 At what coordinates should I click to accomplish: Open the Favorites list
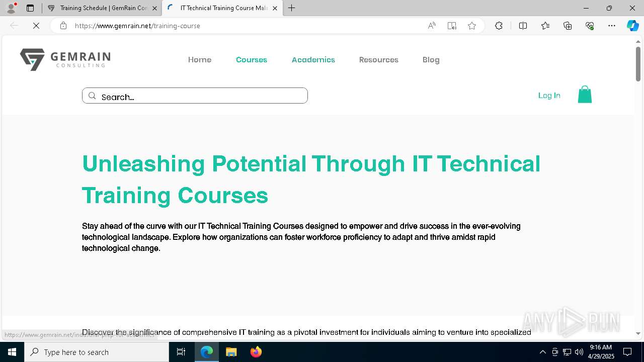[x=545, y=26]
